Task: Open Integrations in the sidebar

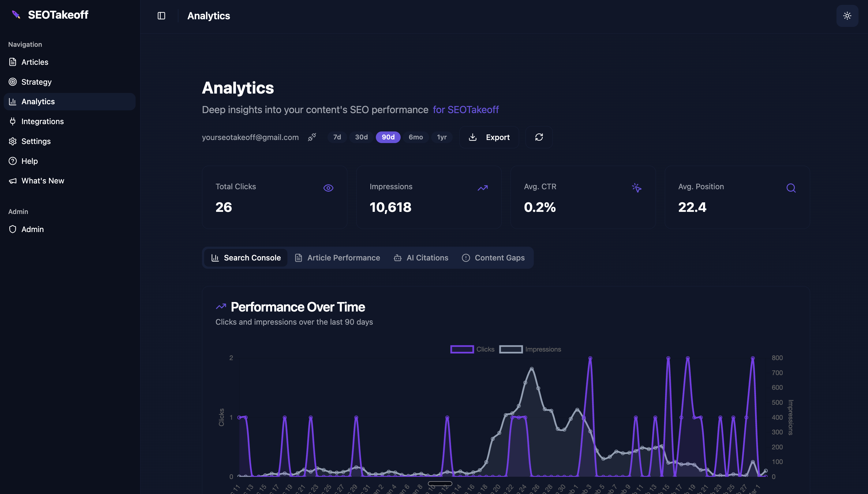Action: 43,121
